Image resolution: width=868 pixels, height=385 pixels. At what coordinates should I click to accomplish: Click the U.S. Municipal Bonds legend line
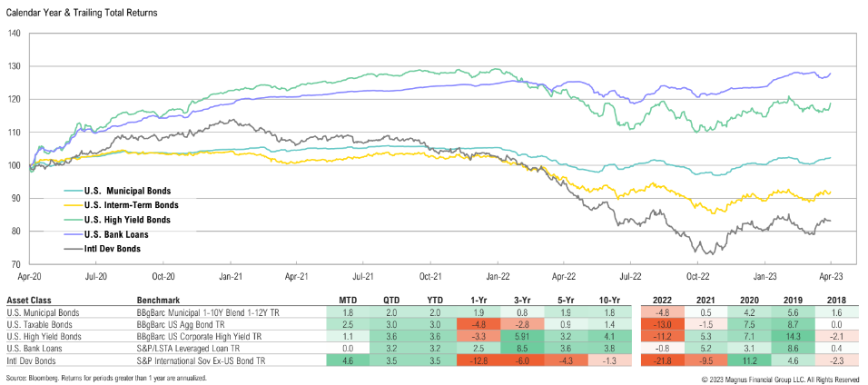coord(120,191)
